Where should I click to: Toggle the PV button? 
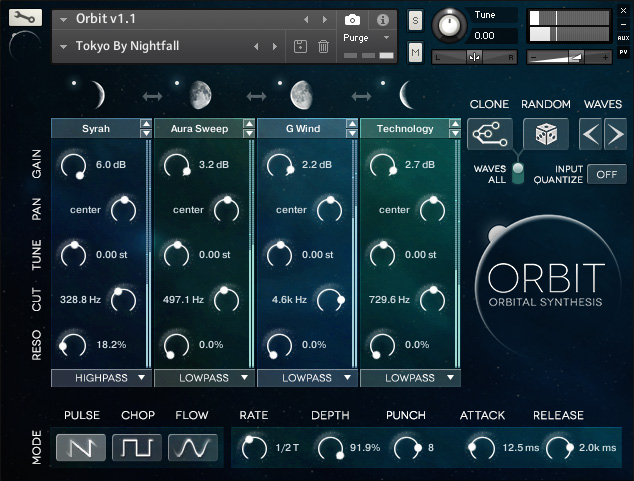coord(623,52)
